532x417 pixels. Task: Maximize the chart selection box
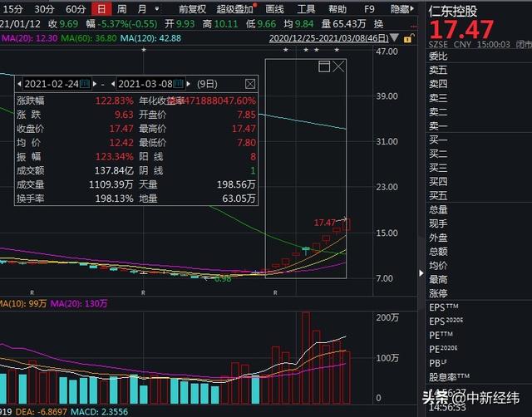(324, 66)
